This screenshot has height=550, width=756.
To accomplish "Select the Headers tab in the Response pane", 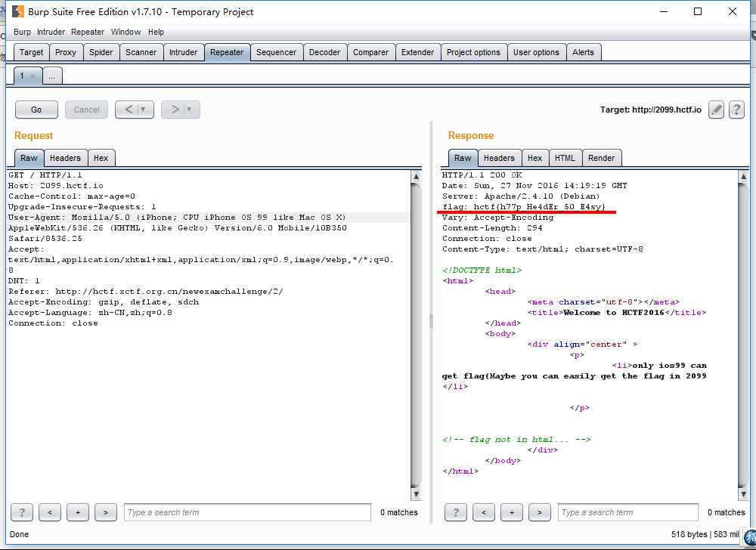I will point(500,158).
